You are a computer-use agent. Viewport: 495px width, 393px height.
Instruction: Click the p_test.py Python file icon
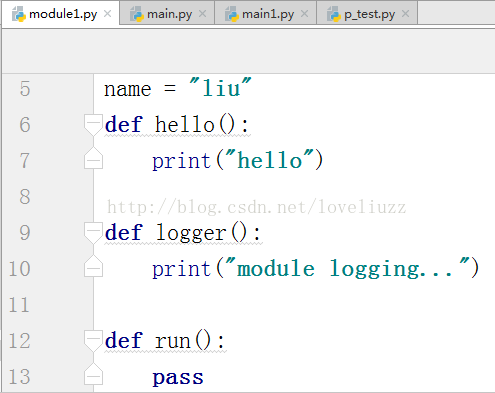click(x=333, y=14)
